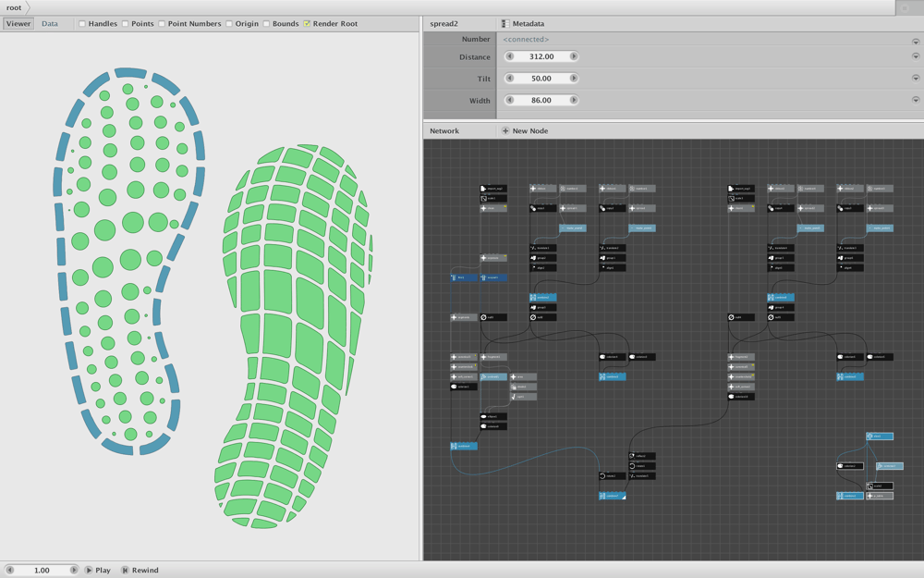Viewport: 924px width, 578px height.
Task: Click the New Node button
Action: click(x=525, y=131)
